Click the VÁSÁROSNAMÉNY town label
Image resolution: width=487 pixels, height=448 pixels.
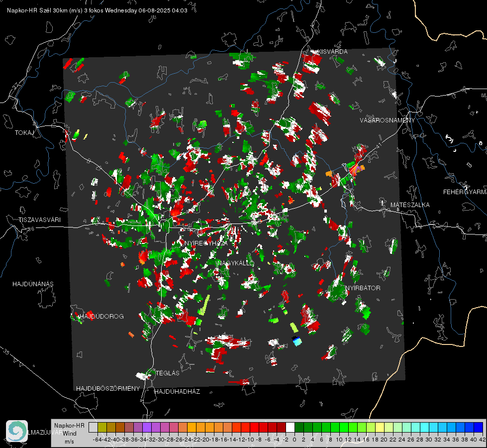[x=388, y=120]
